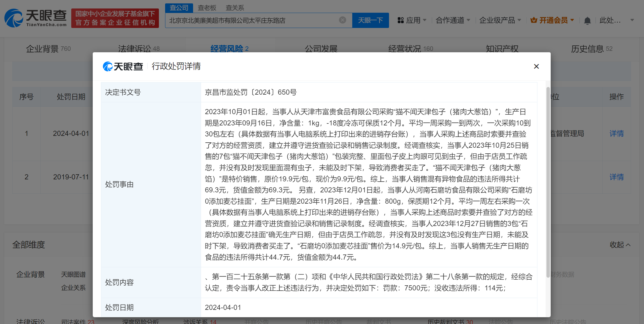Open the 企业背景 tab
644x324 pixels.
(48, 49)
